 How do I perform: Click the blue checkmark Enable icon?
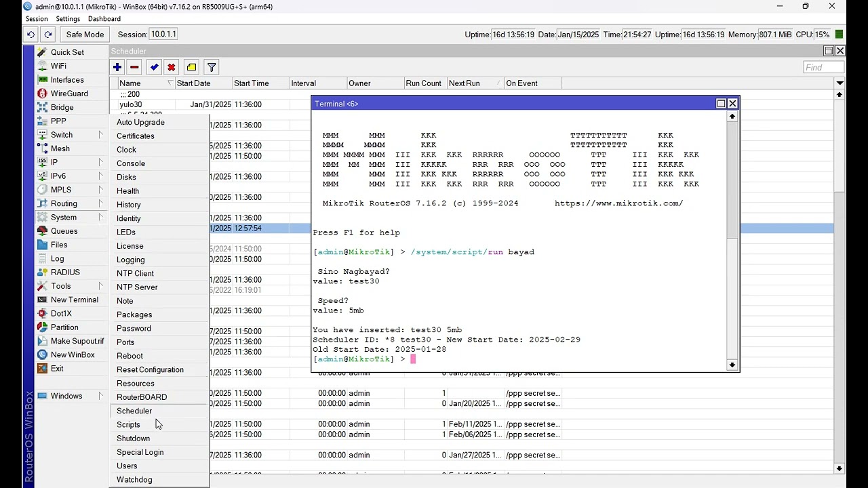coord(154,67)
